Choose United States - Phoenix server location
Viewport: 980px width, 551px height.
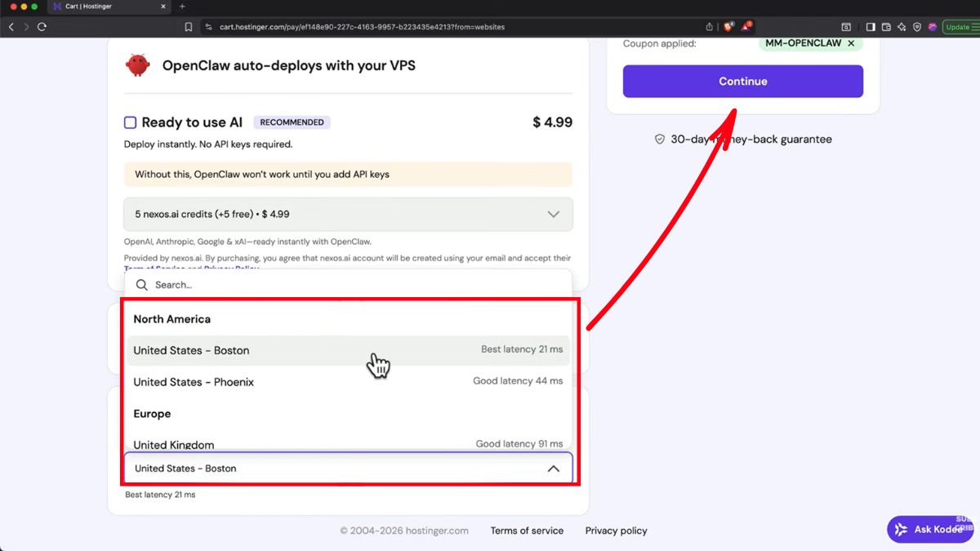pyautogui.click(x=194, y=382)
